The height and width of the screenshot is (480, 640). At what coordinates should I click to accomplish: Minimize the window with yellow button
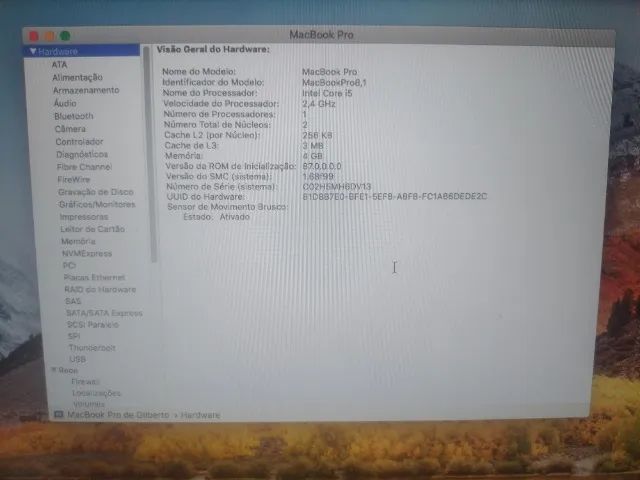pyautogui.click(x=49, y=36)
